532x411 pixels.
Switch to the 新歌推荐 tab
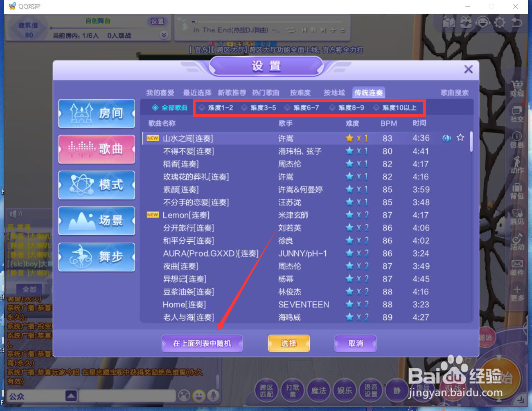[x=232, y=93]
